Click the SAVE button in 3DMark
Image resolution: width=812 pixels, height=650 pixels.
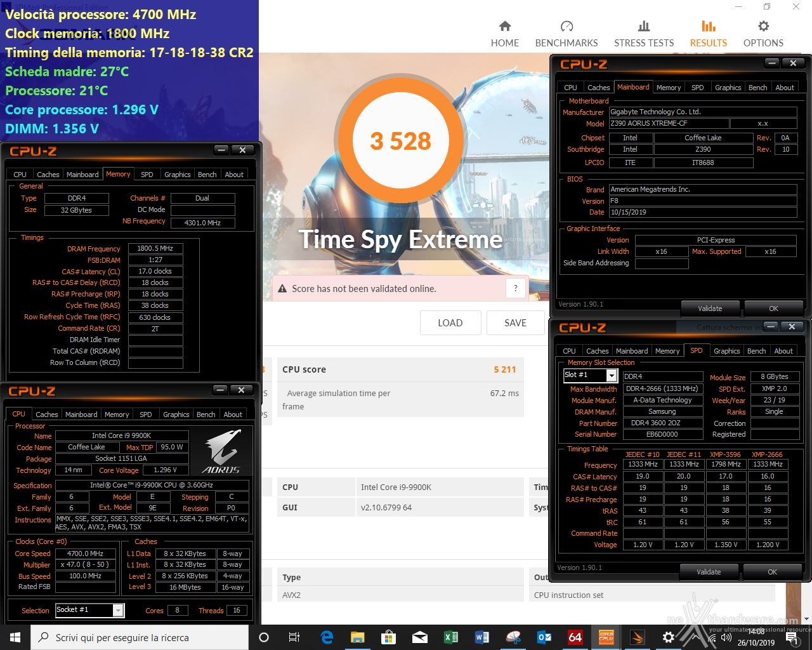(x=515, y=322)
